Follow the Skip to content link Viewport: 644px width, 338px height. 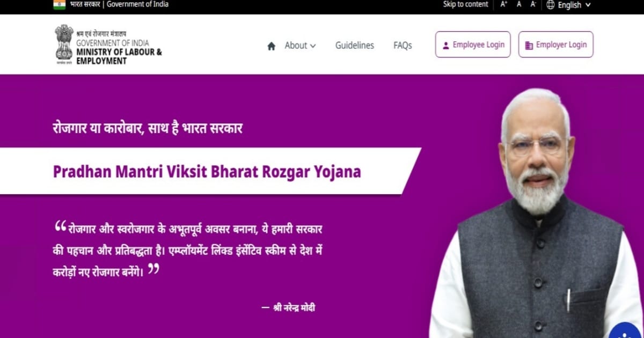coord(465,4)
